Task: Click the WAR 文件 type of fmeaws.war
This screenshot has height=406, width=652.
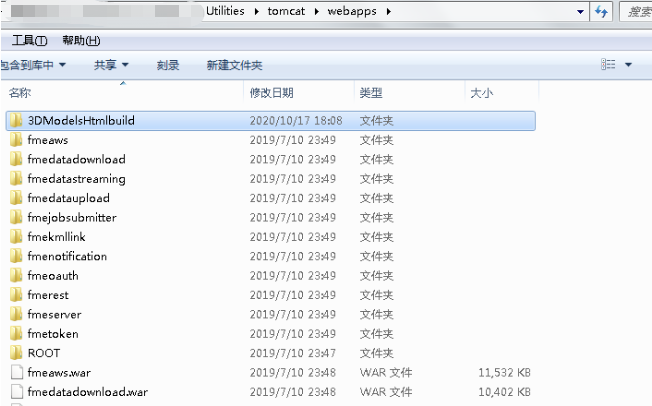Action: pyautogui.click(x=385, y=372)
